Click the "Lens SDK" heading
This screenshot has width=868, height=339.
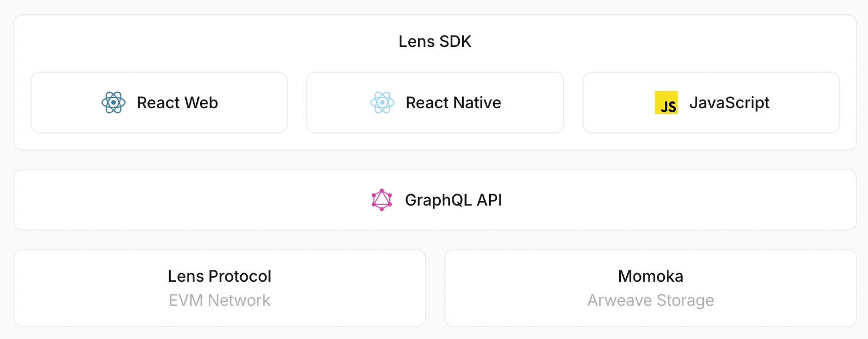[x=435, y=42]
